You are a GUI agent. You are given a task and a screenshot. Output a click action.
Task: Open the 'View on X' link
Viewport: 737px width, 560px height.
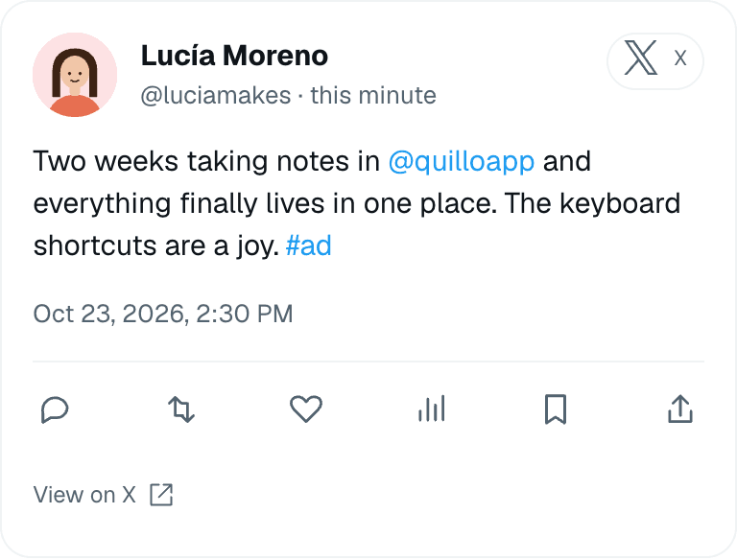84,495
